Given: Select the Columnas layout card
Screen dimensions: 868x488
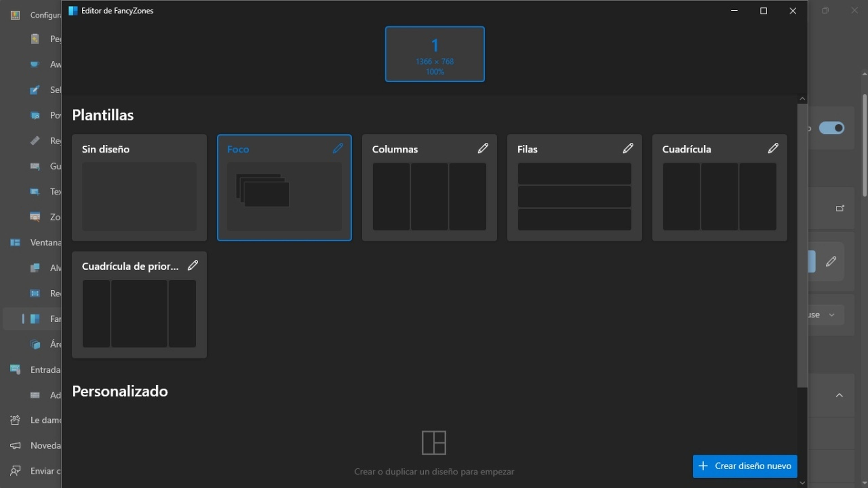Looking at the screenshot, I should point(429,188).
